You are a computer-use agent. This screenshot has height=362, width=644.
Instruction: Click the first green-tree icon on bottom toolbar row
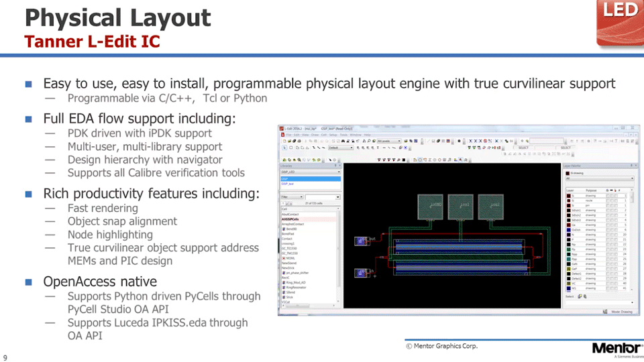(x=284, y=160)
